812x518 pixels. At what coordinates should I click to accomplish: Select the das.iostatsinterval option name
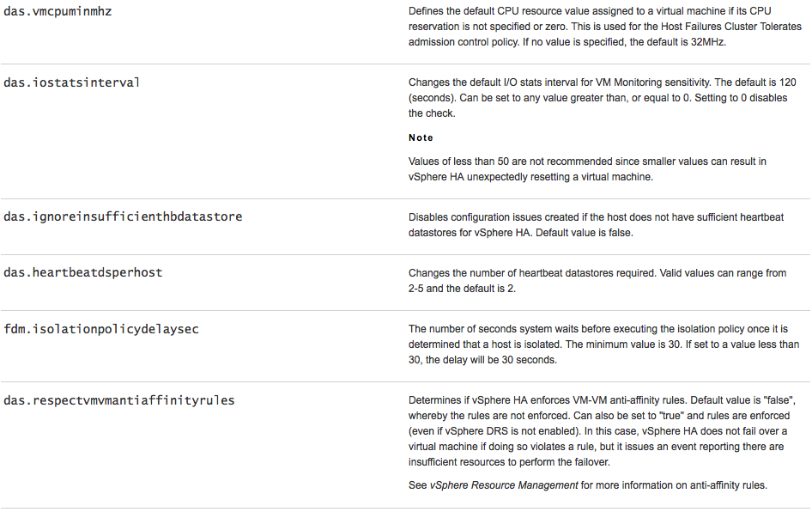(72, 82)
